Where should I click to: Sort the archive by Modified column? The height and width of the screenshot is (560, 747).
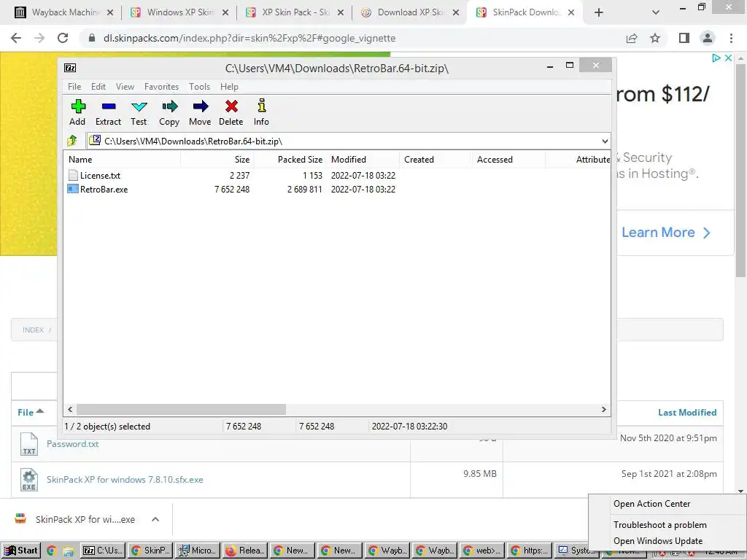[363, 160]
